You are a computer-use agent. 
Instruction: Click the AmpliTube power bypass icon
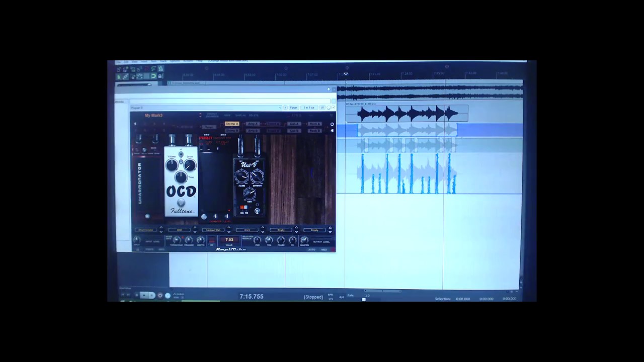(332, 124)
